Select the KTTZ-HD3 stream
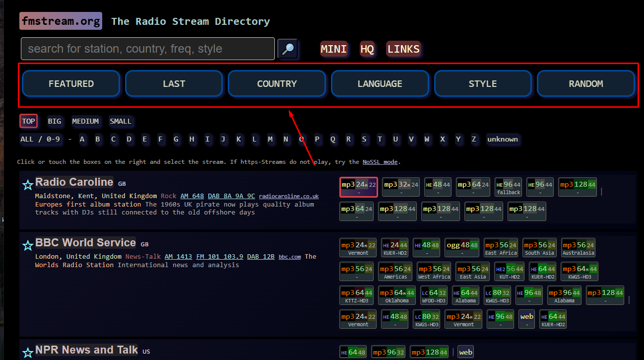 357,295
